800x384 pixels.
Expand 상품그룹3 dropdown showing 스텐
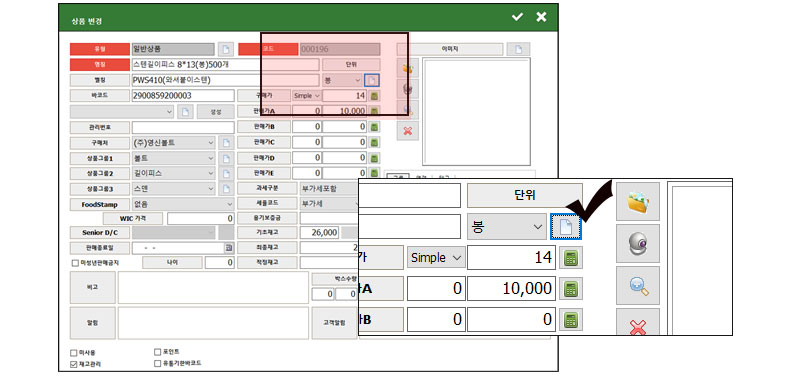173,189
